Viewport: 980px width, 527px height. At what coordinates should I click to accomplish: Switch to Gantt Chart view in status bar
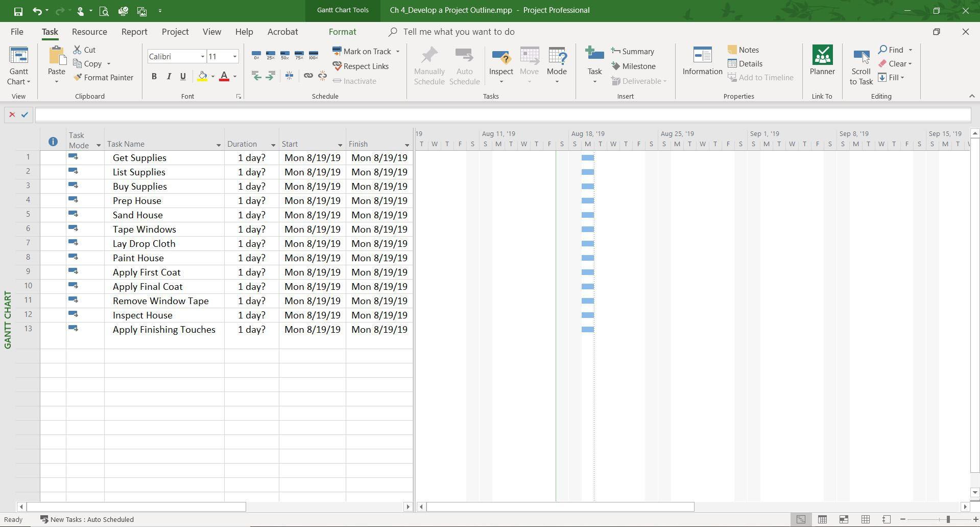(x=801, y=519)
